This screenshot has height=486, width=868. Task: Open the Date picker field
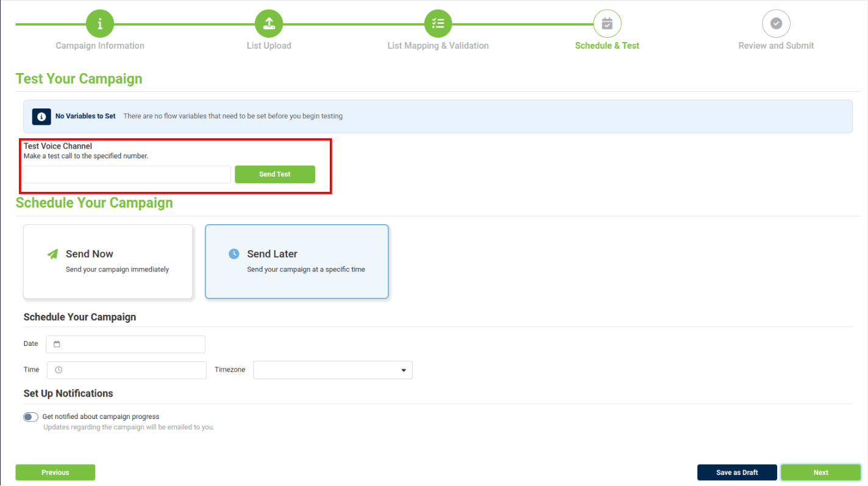point(126,344)
